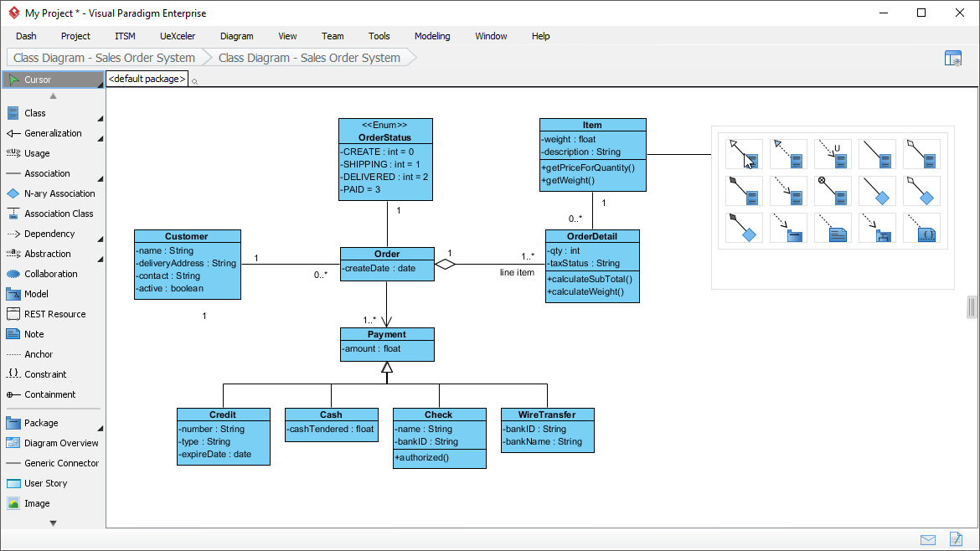The height and width of the screenshot is (551, 980).
Task: Pick Dependency to Package in resource catalog
Action: pyautogui.click(x=788, y=228)
